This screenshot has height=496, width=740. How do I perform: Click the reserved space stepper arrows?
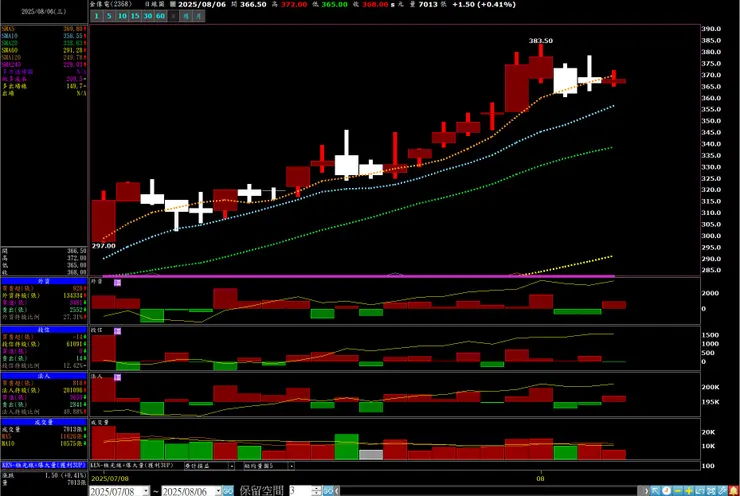(317, 491)
